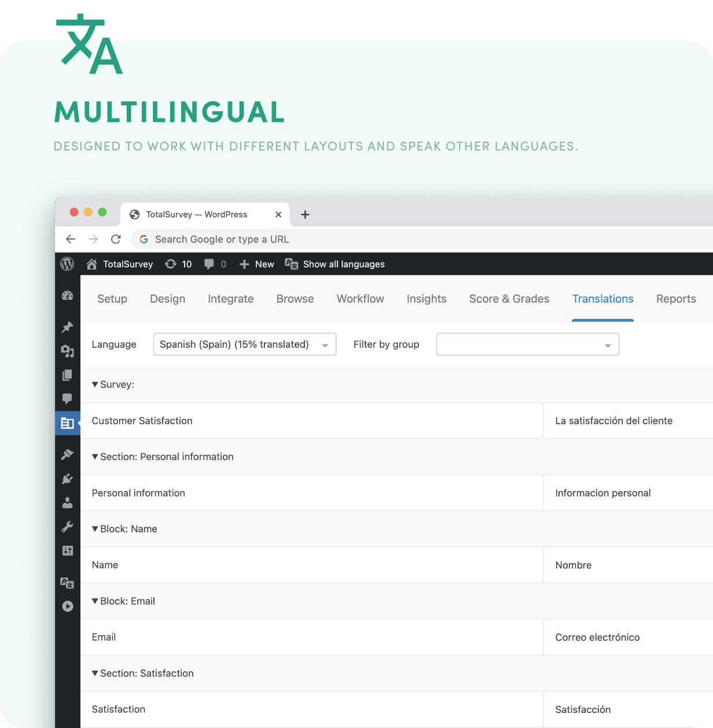
Task: Click the Personal information source text row
Action: pos(312,493)
